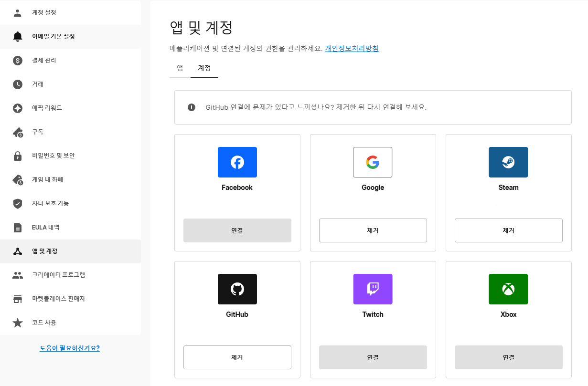The height and width of the screenshot is (386, 588).
Task: Remove the Google account with 제거
Action: click(x=373, y=230)
